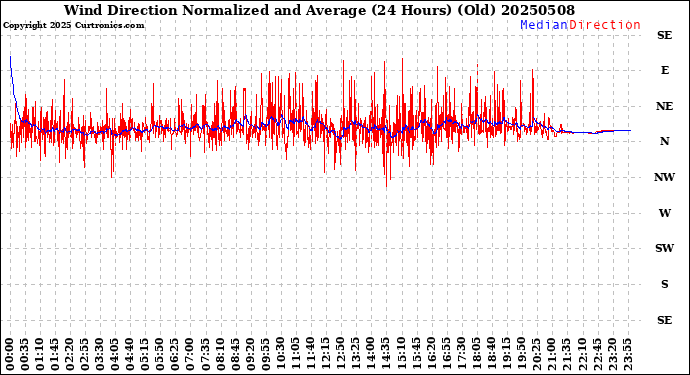690x375 pixels.
Task: Click the 'E' direction axis label
Action: [x=665, y=70]
